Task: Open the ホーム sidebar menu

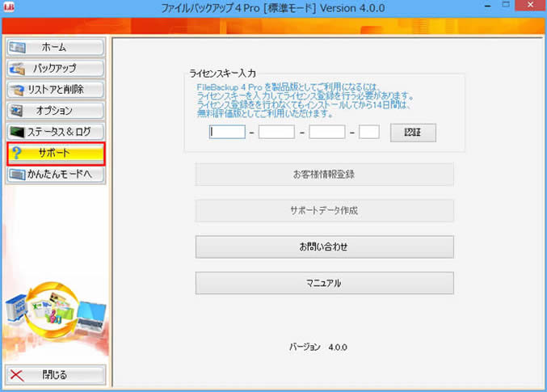Action: [x=55, y=48]
